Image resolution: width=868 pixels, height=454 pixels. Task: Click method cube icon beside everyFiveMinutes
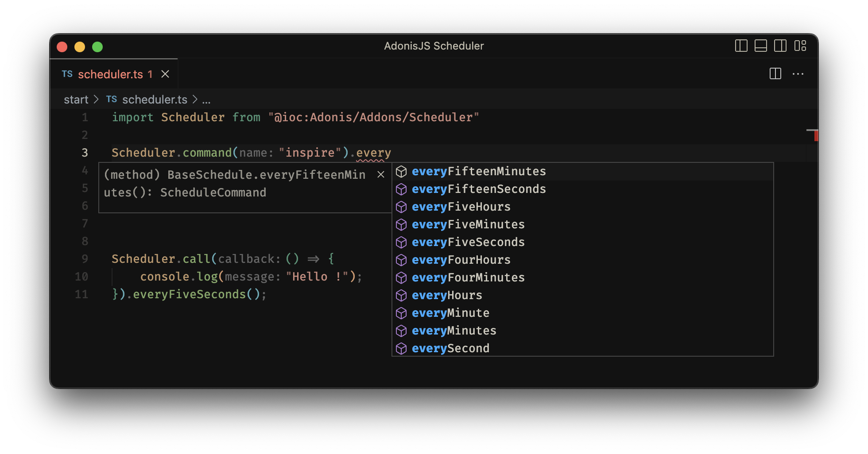[x=401, y=225]
